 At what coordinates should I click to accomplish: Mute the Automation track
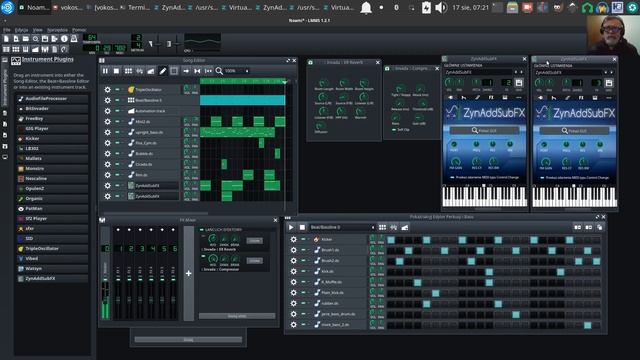pyautogui.click(x=117, y=111)
